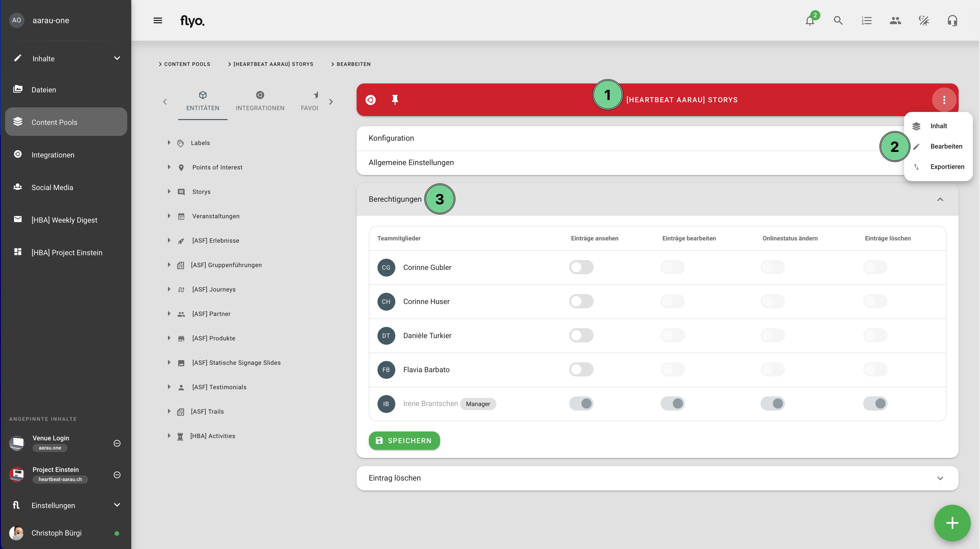Image resolution: width=980 pixels, height=549 pixels.
Task: Expand the Eintrag löschen section
Action: (940, 478)
